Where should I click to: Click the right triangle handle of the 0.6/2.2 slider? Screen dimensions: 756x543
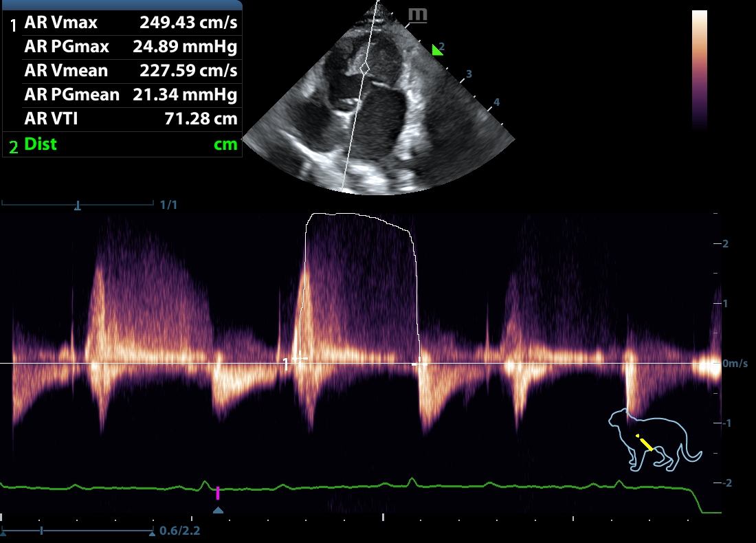151,531
